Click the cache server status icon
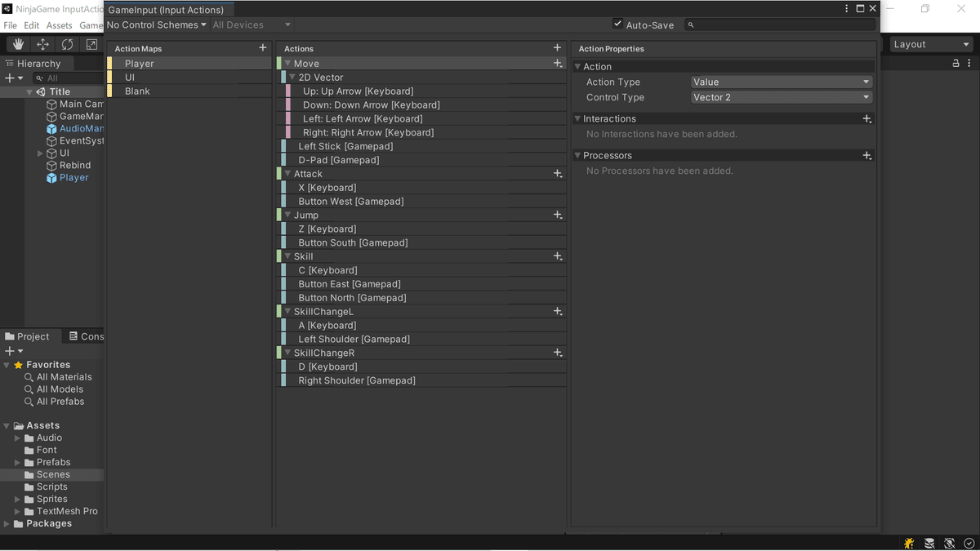 click(929, 543)
